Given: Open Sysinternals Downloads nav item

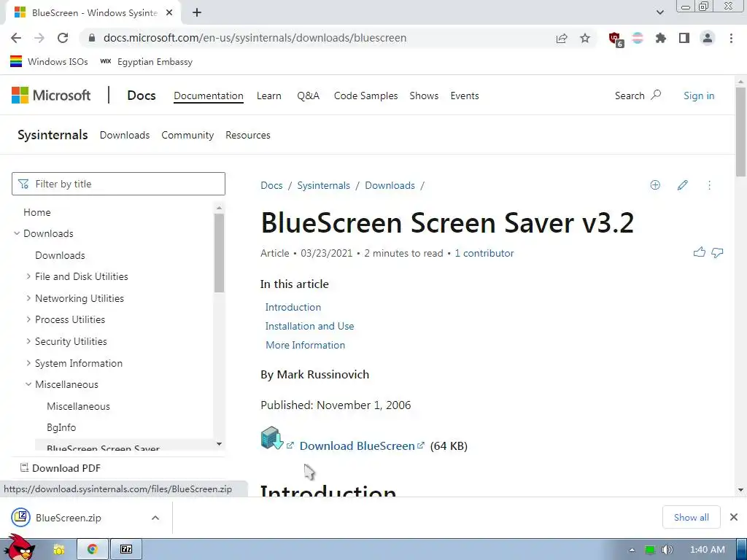Looking at the screenshot, I should pyautogui.click(x=124, y=135).
